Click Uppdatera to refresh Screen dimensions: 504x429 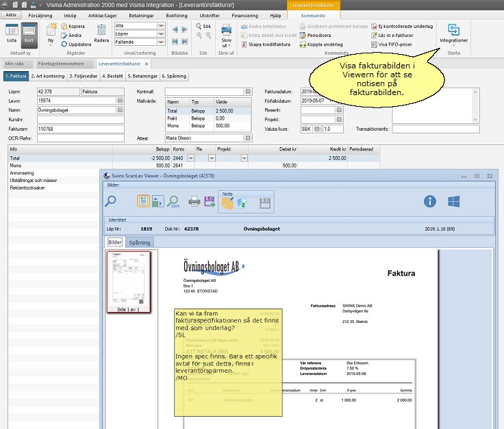[x=76, y=44]
